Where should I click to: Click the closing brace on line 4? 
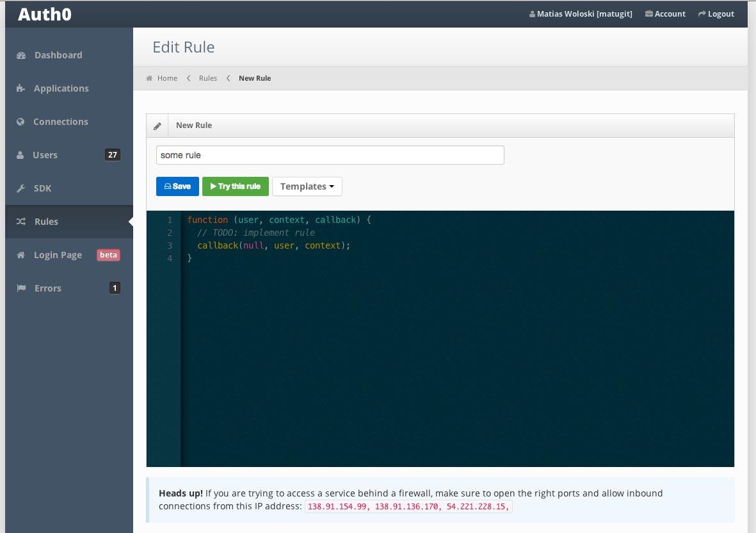(x=189, y=258)
